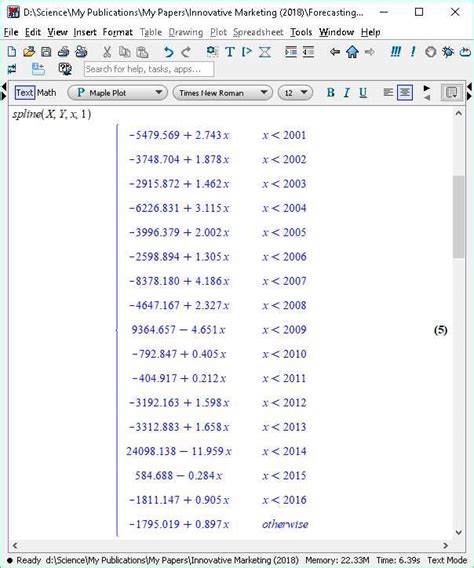474x568 pixels.
Task: Insert a code edit region icon
Action: [x=212, y=52]
